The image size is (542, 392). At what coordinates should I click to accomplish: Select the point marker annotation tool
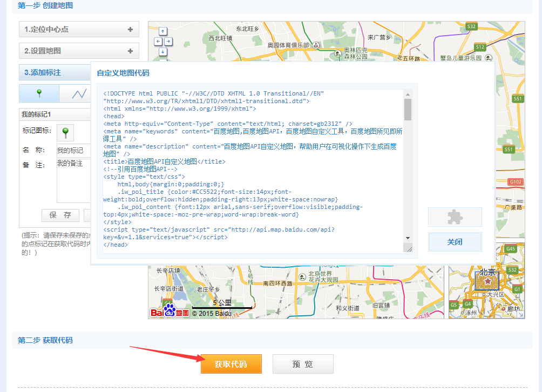(38, 93)
